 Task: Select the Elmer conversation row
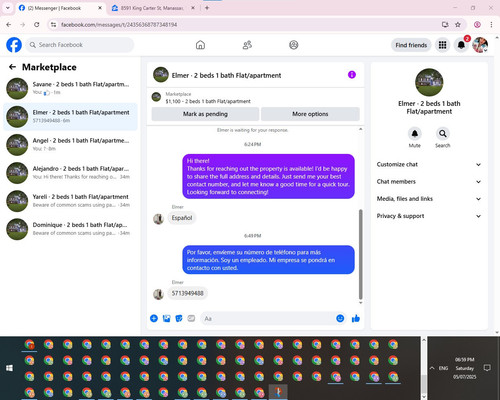(x=70, y=117)
